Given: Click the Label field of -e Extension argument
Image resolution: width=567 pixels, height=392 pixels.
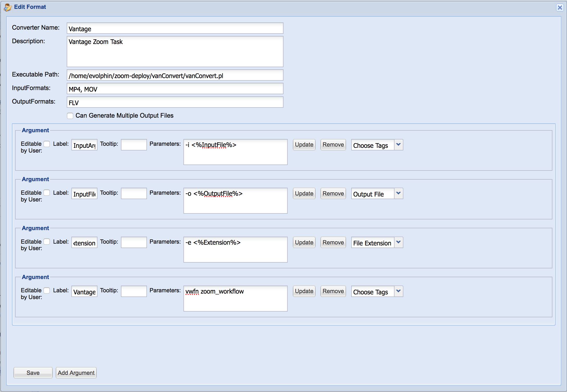Looking at the screenshot, I should [84, 243].
